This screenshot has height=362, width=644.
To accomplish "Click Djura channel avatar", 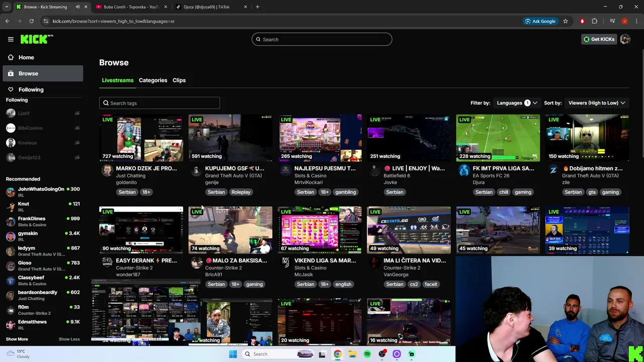I will pyautogui.click(x=464, y=170).
